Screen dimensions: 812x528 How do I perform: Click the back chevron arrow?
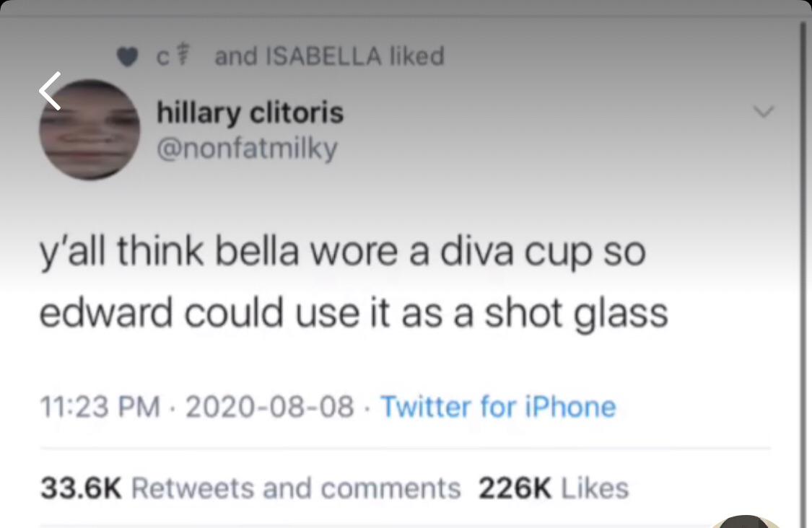pyautogui.click(x=49, y=91)
